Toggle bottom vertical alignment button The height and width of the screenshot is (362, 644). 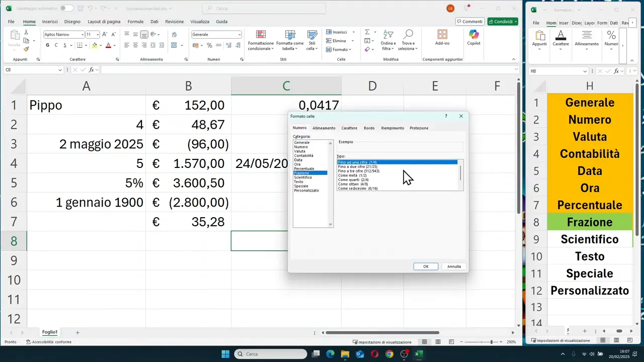(144, 34)
